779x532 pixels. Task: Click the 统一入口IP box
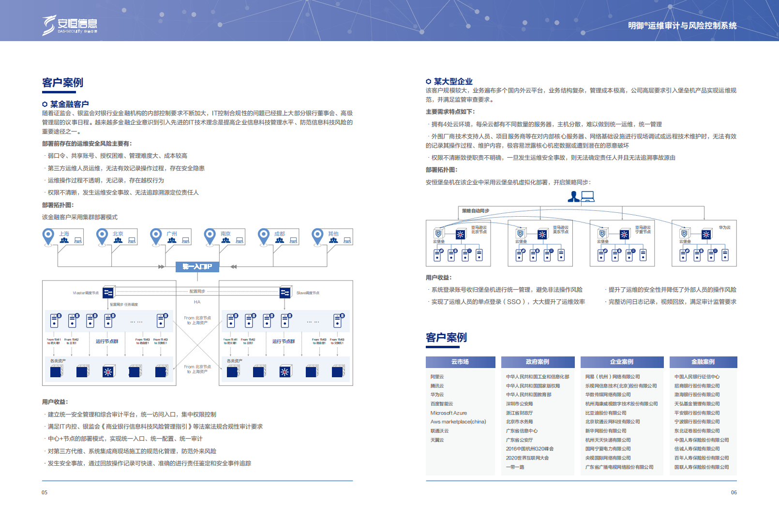[197, 266]
